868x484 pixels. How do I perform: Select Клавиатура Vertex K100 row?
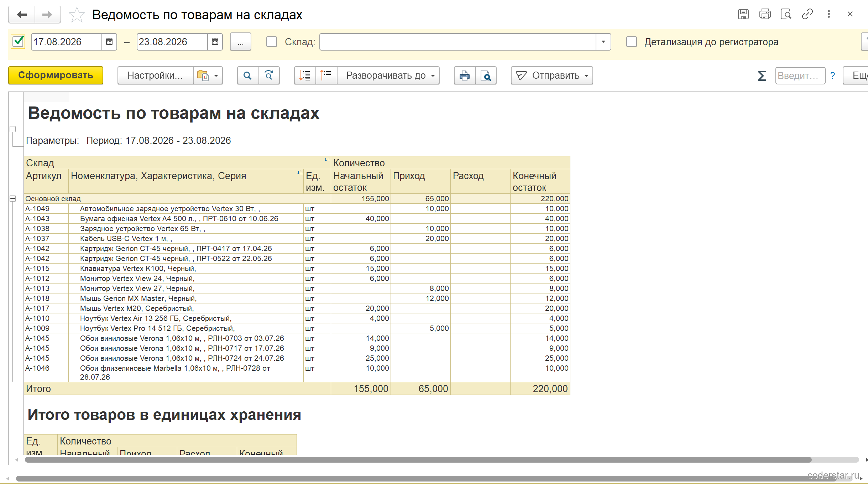pyautogui.click(x=297, y=269)
